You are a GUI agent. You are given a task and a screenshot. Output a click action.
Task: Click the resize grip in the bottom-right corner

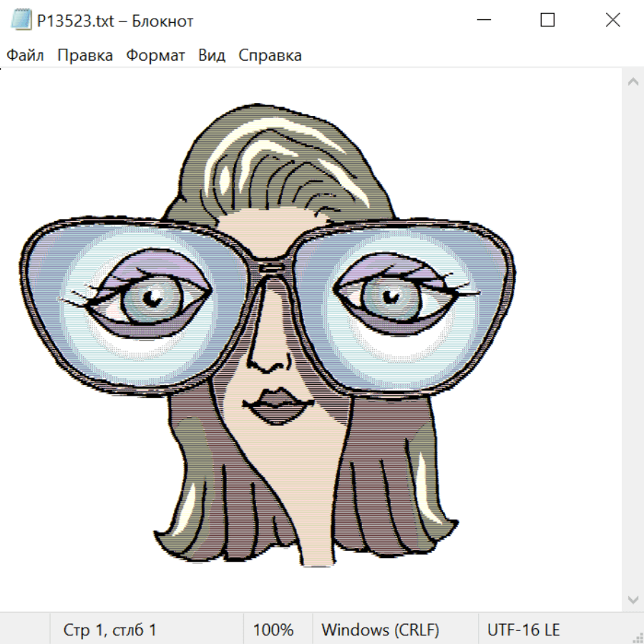click(637, 637)
